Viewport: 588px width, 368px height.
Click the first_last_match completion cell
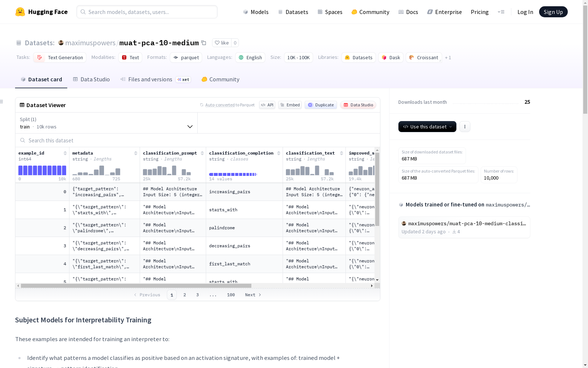point(244,264)
